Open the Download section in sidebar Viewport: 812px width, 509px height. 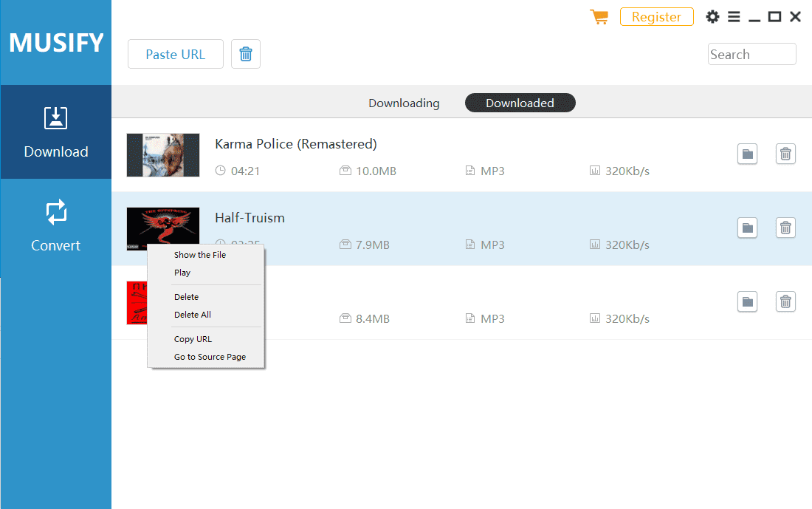[x=56, y=132]
